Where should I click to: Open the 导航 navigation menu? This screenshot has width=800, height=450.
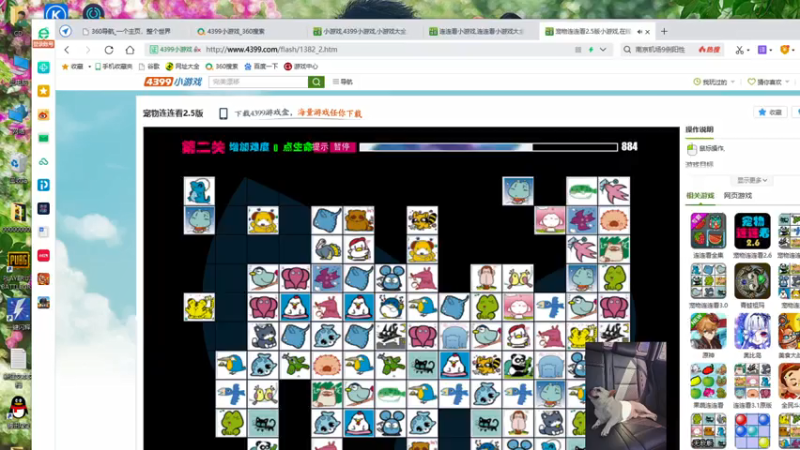[x=342, y=82]
